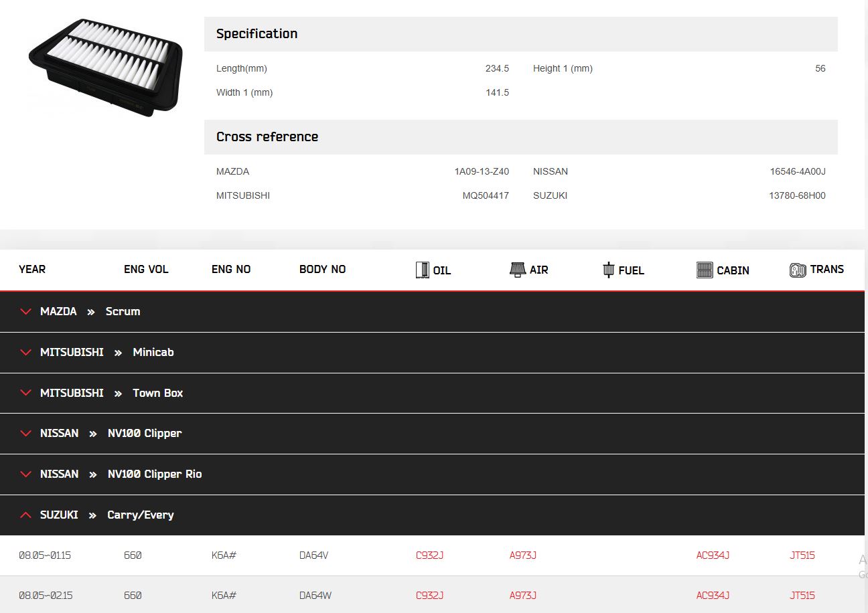Screen dimensions: 868x613
Task: Click the year range 08.05~02.15
Action: point(46,596)
